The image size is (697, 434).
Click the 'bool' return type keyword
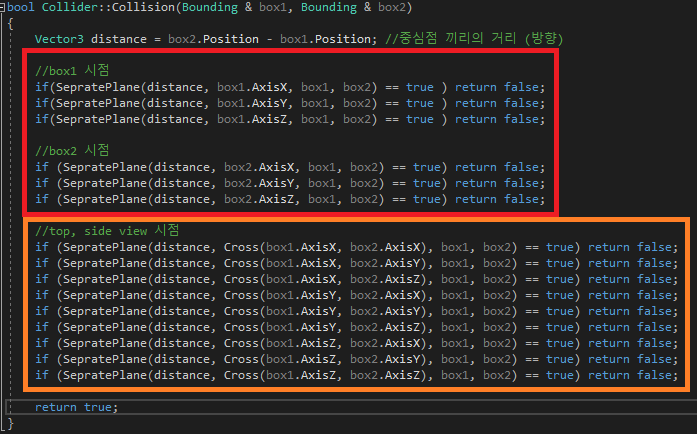coord(21,8)
